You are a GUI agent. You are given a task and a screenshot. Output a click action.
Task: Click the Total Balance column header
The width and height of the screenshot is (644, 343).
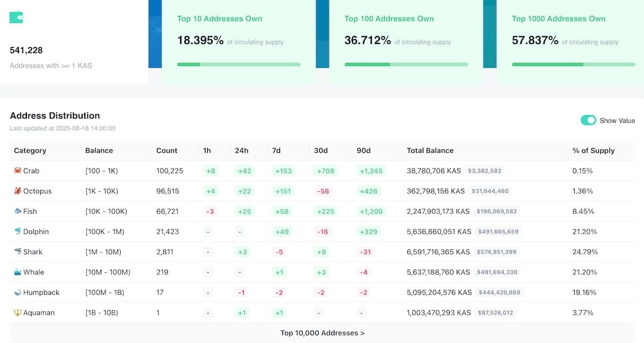pyautogui.click(x=430, y=151)
